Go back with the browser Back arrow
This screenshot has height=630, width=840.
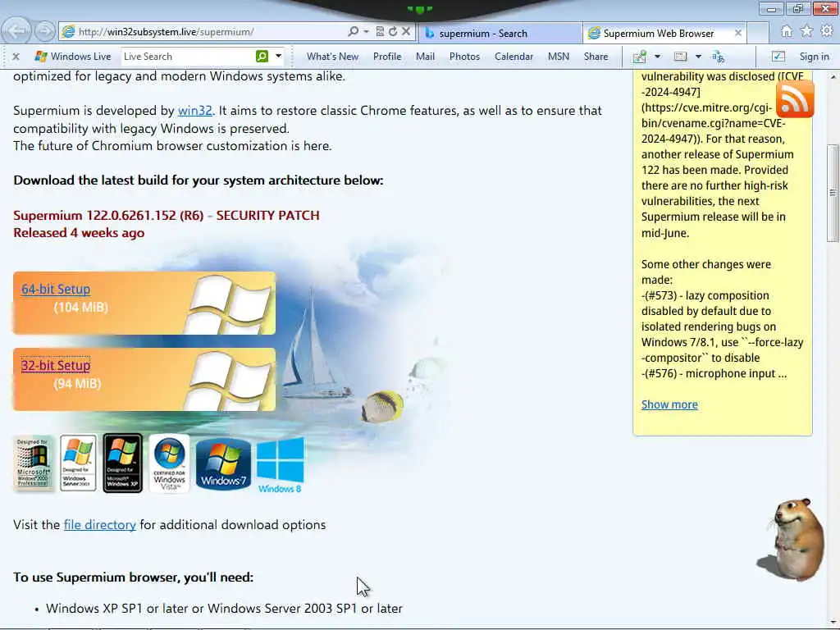(x=16, y=30)
